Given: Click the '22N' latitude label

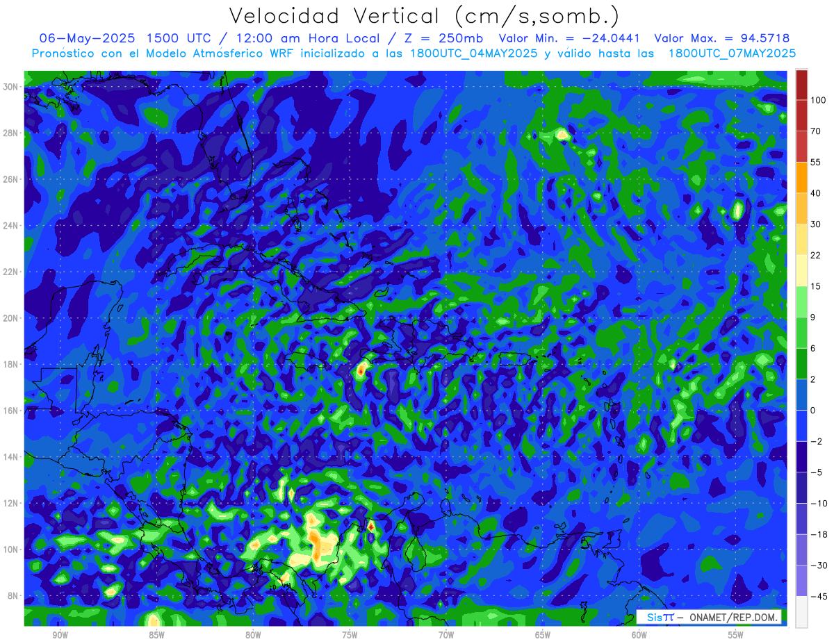Looking at the screenshot, I should click(x=12, y=272).
